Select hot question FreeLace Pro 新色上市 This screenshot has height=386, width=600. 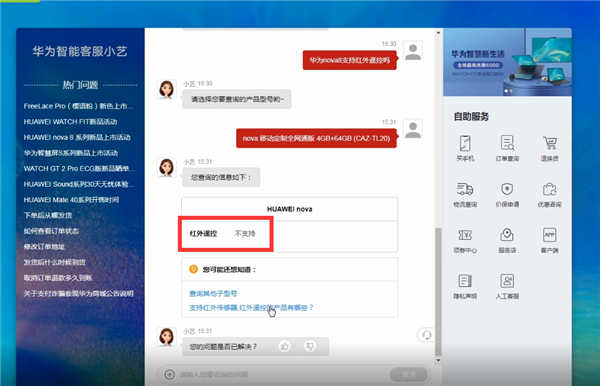78,106
